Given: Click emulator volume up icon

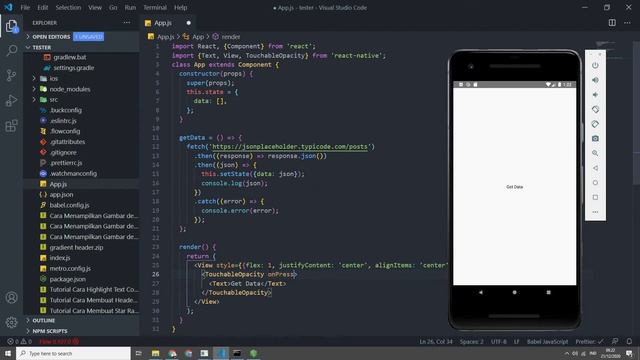Looking at the screenshot, I should pyautogui.click(x=595, y=80).
